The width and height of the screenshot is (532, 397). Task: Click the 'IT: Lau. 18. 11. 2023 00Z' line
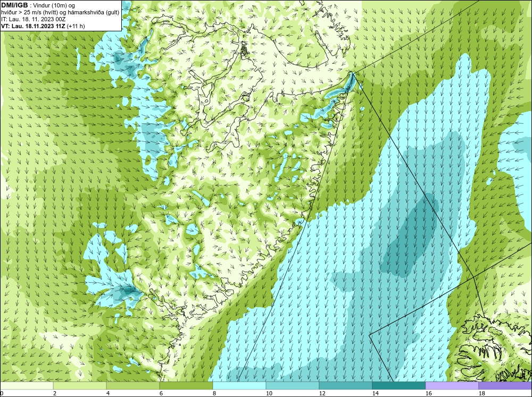point(32,19)
